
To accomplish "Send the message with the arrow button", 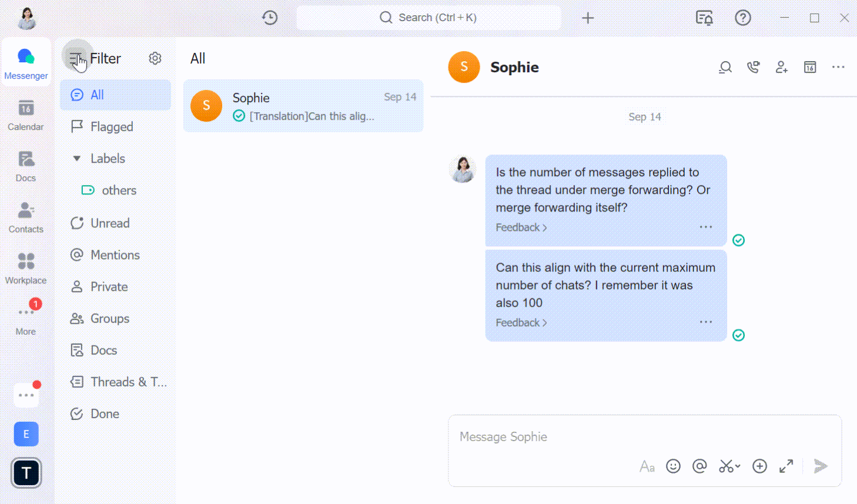I will 821,466.
